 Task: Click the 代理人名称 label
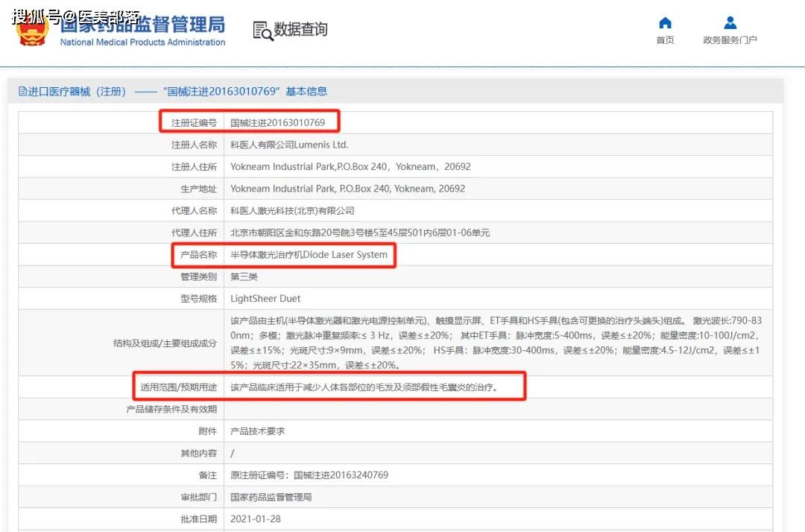tap(194, 211)
